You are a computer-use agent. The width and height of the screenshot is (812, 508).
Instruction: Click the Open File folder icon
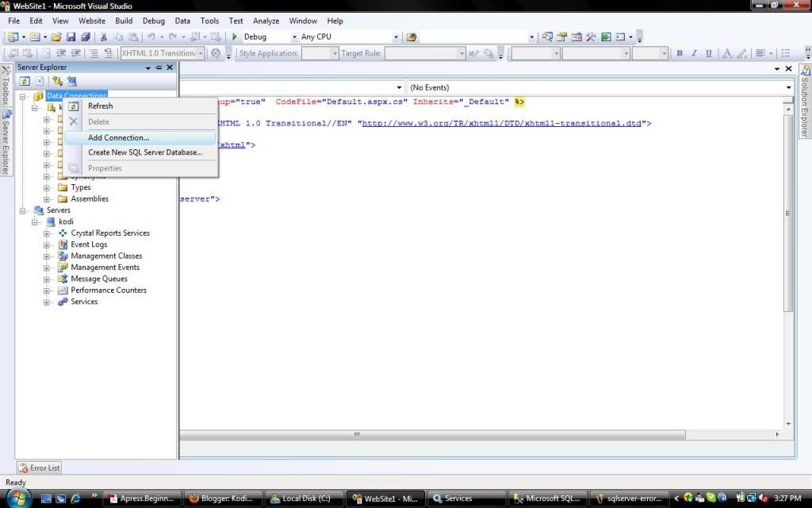56,37
